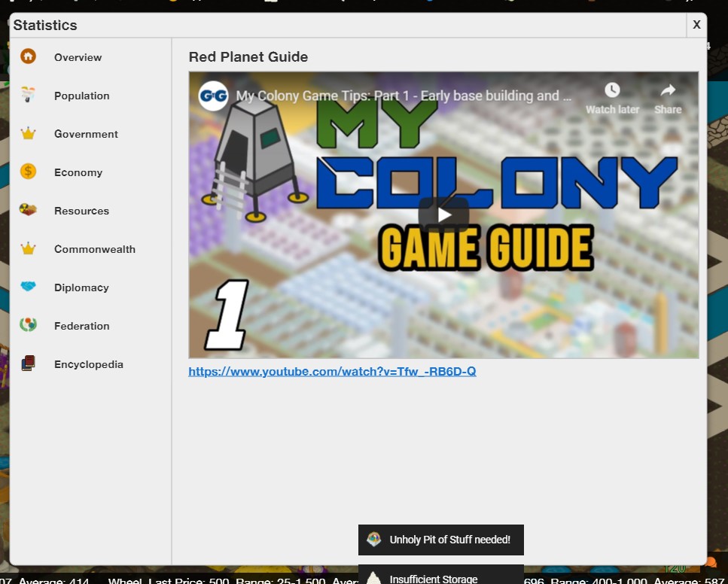Click the icon in the Unholy Pit notification
Viewport: 728px width, 584px height.
point(373,539)
